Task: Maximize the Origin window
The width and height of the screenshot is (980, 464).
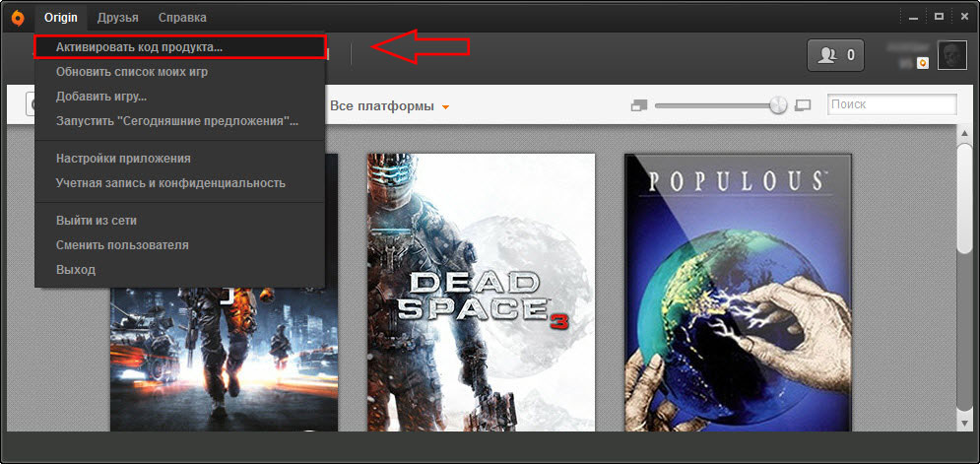Action: (939, 17)
